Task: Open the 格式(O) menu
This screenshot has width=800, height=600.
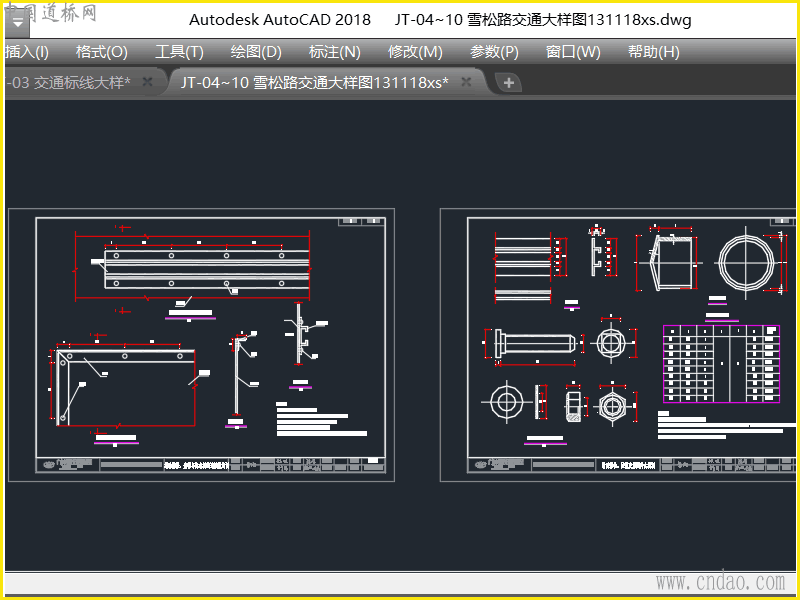Action: coord(102,52)
